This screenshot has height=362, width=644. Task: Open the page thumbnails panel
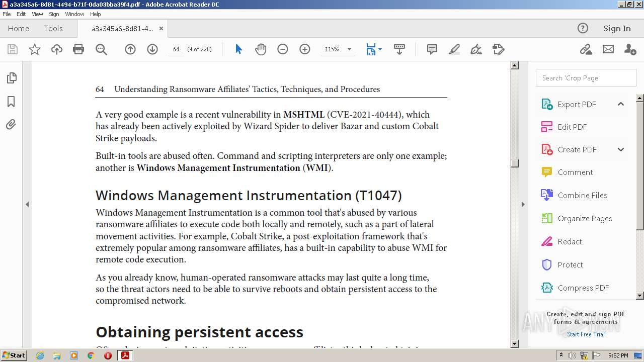(11, 78)
